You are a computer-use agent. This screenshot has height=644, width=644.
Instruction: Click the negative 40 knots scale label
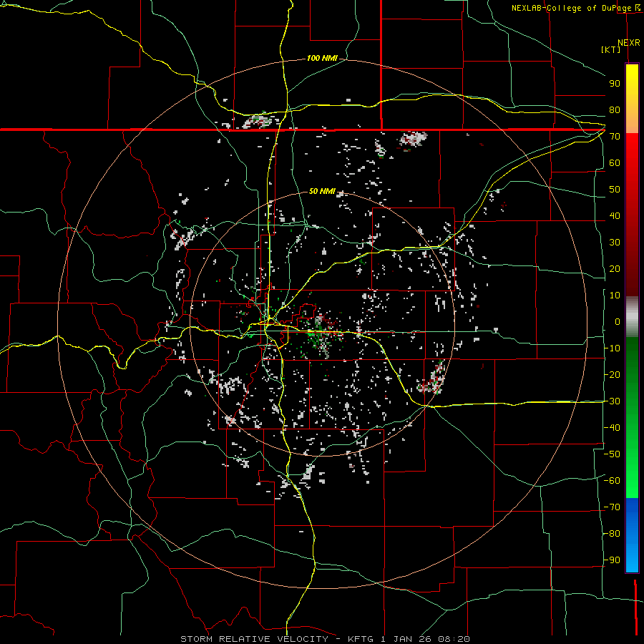(x=612, y=428)
